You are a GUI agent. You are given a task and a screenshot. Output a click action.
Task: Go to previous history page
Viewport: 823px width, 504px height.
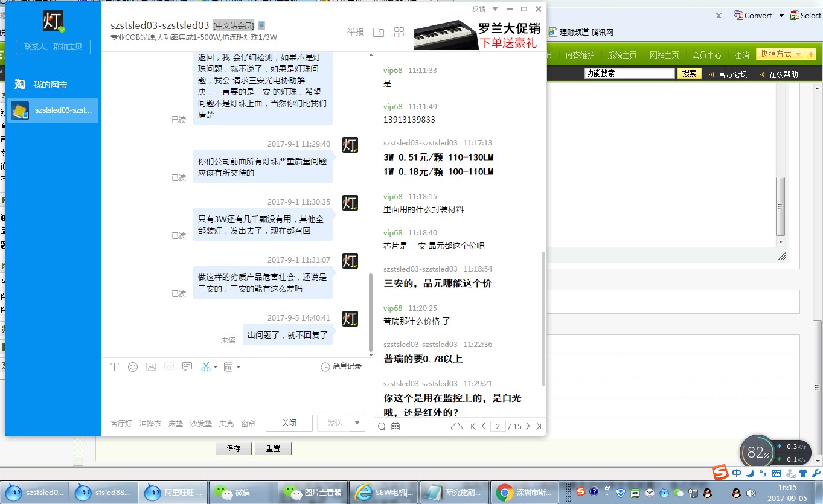[x=484, y=426]
